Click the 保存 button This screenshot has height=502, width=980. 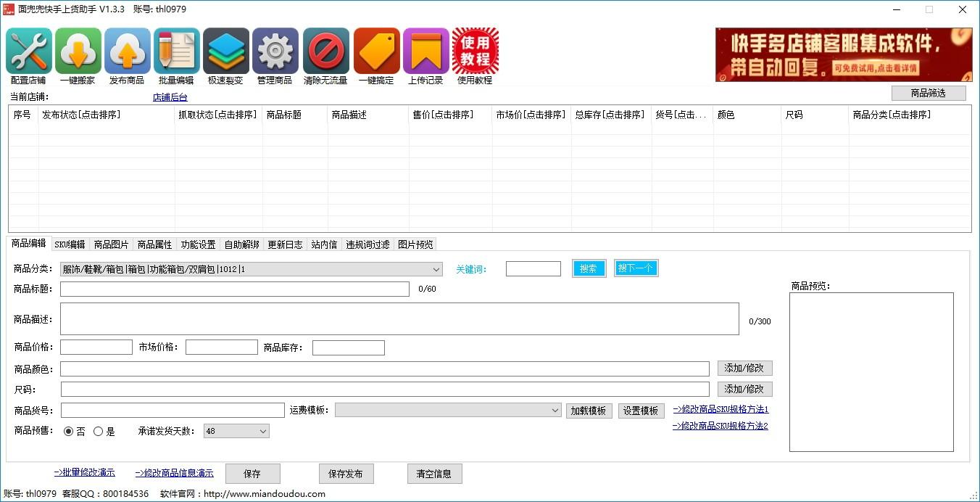(x=253, y=474)
